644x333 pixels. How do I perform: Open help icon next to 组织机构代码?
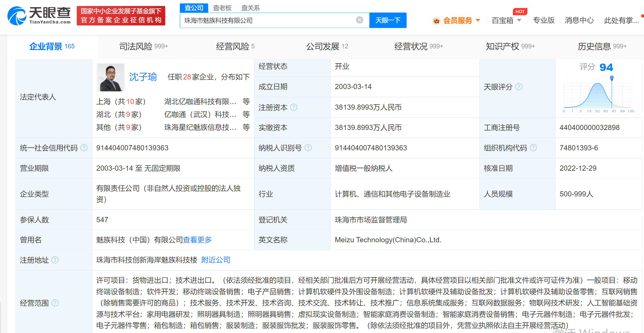[533, 148]
